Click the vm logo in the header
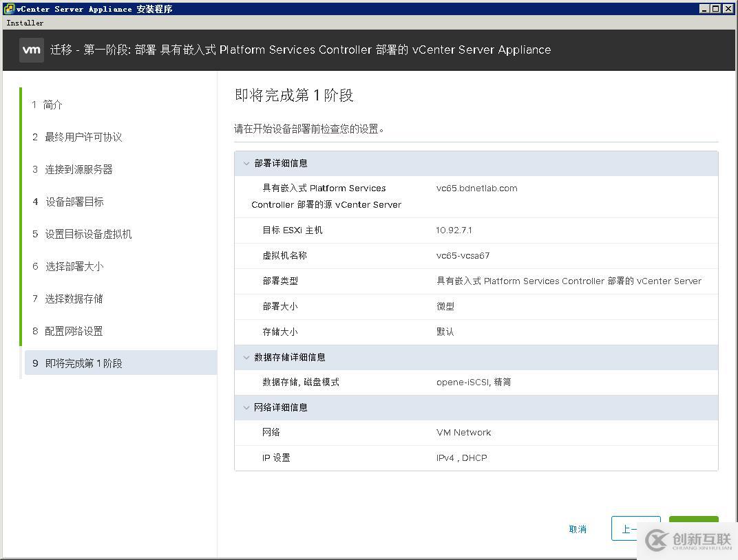This screenshot has height=560, width=738. (x=32, y=50)
